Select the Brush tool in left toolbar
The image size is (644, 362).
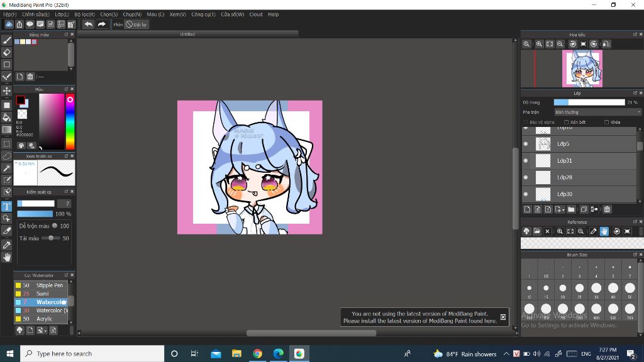click(x=6, y=40)
